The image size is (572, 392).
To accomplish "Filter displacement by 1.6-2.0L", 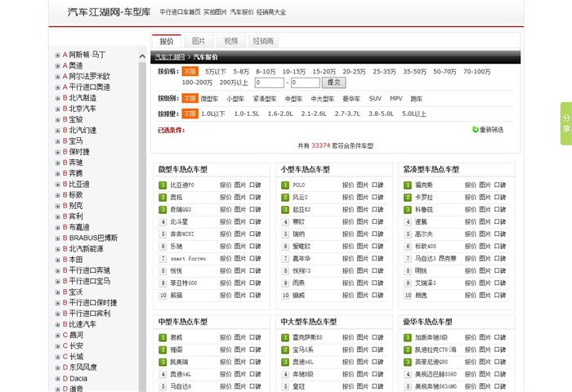I will [x=280, y=114].
